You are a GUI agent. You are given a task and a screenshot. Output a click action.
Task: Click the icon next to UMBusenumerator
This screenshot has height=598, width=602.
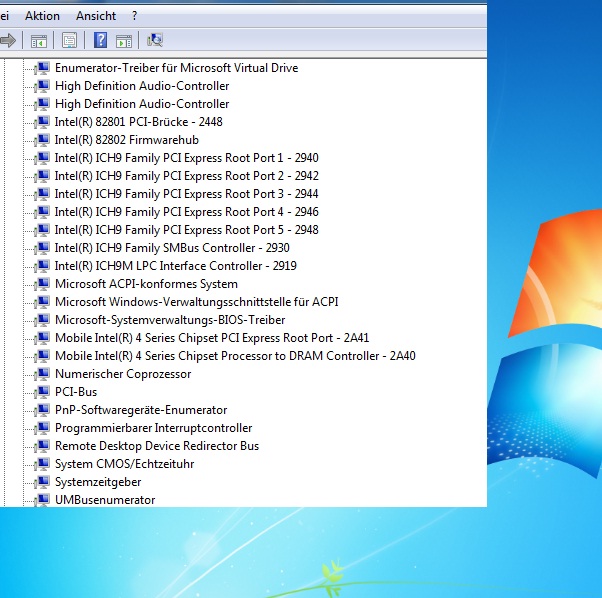(x=42, y=500)
